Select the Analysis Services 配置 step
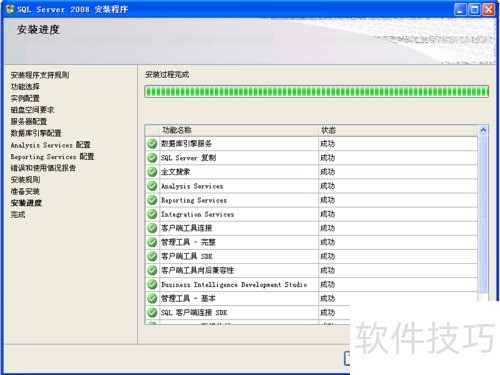This screenshot has height=375, width=500. [x=50, y=145]
